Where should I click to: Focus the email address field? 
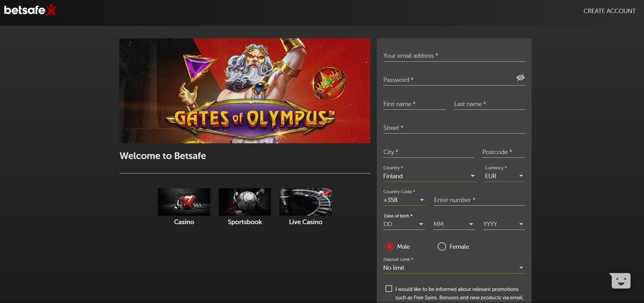[454, 56]
